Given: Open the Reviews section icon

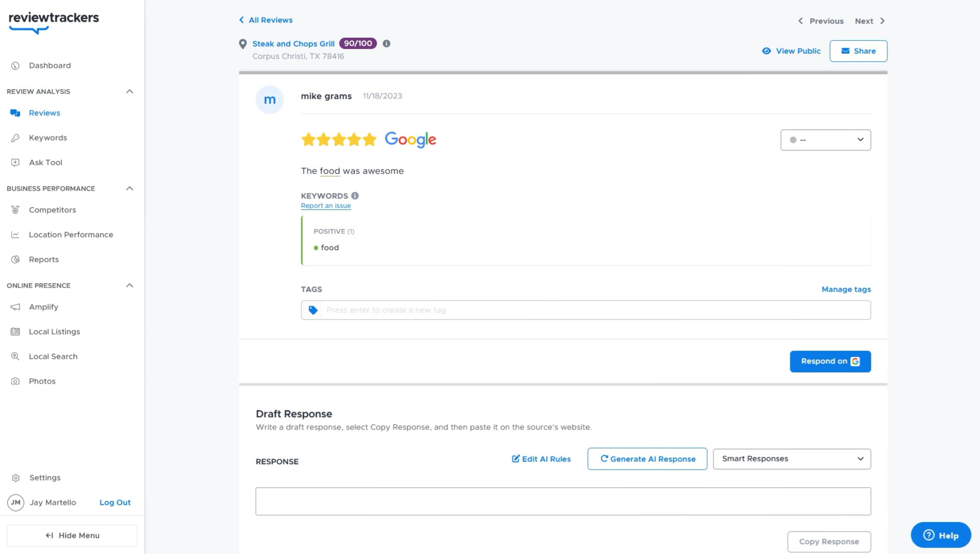Looking at the screenshot, I should (x=15, y=113).
